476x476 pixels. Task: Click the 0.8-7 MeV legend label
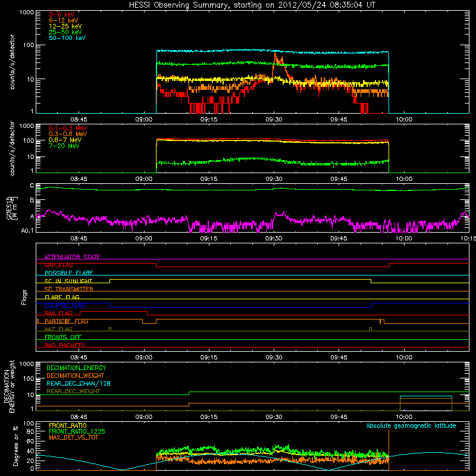tap(65, 140)
